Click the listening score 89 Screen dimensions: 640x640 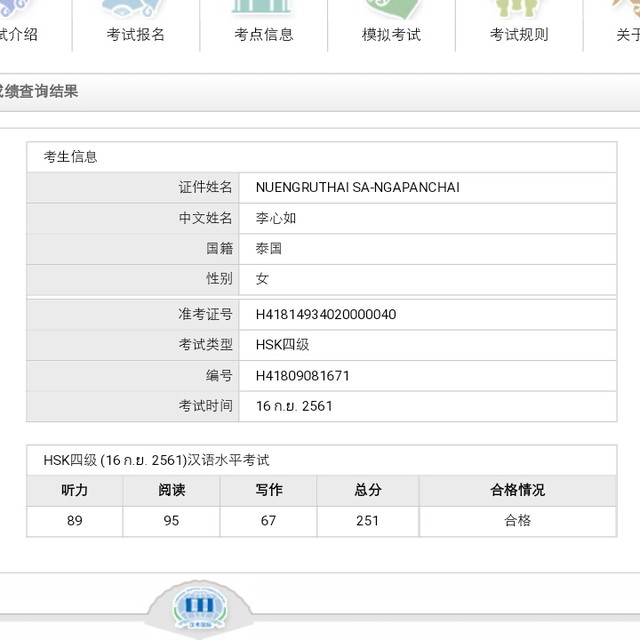(x=75, y=521)
